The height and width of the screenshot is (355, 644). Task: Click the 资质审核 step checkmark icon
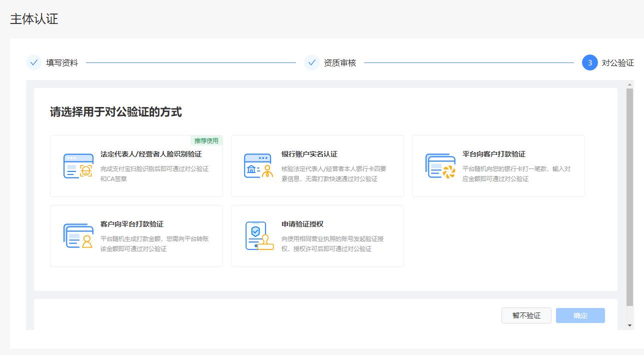[312, 62]
